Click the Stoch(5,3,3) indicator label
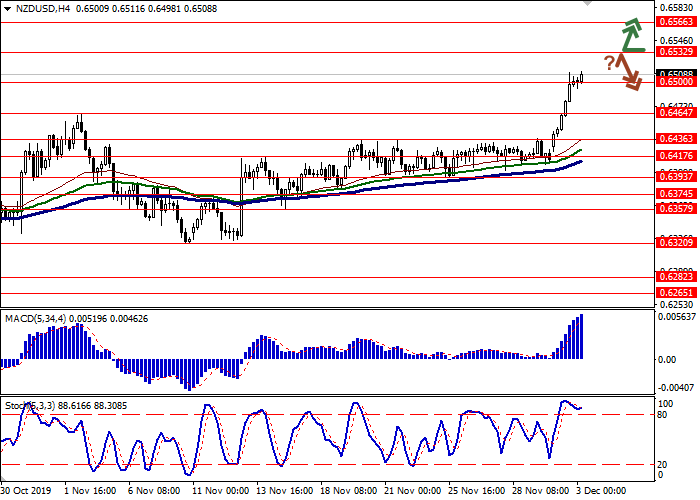Image resolution: width=700 pixels, height=500 pixels. coord(31,406)
